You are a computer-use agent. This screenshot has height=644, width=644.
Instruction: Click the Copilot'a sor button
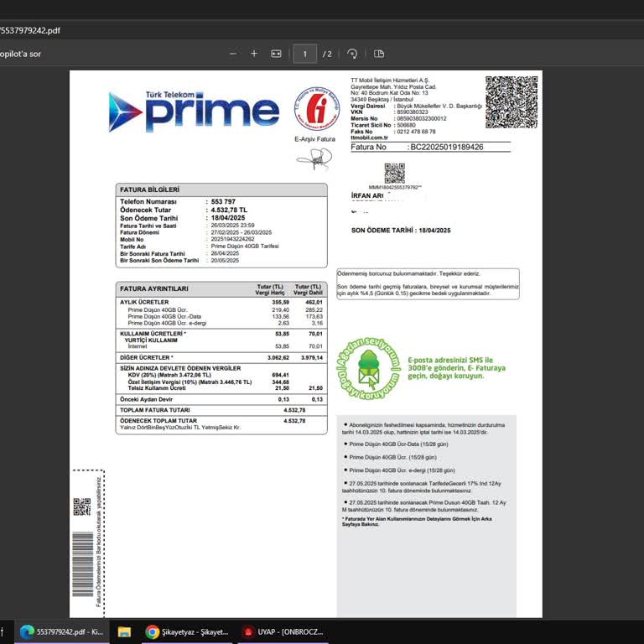click(x=20, y=54)
